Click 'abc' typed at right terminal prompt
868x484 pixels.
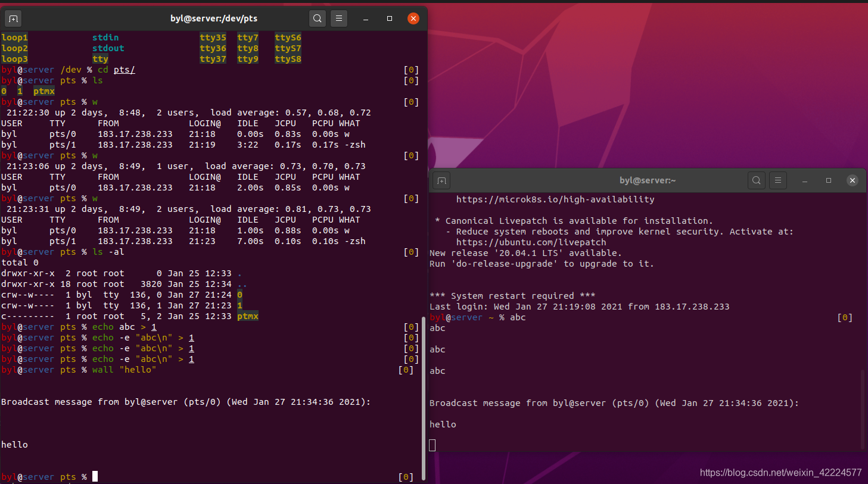click(518, 317)
